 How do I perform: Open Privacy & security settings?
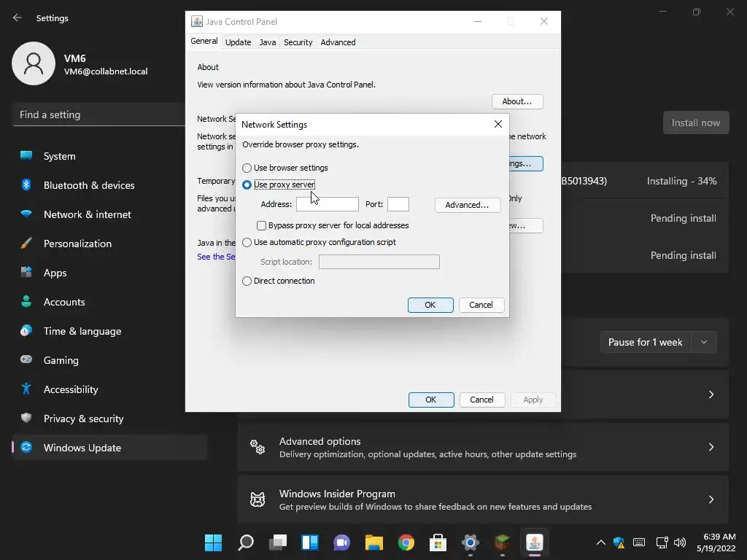[x=109, y=419]
